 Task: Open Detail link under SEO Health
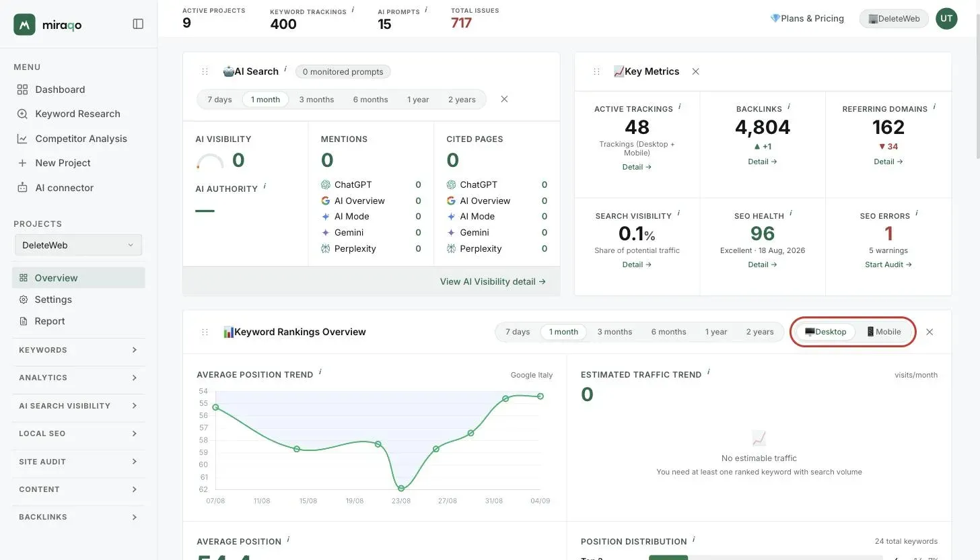click(x=763, y=265)
